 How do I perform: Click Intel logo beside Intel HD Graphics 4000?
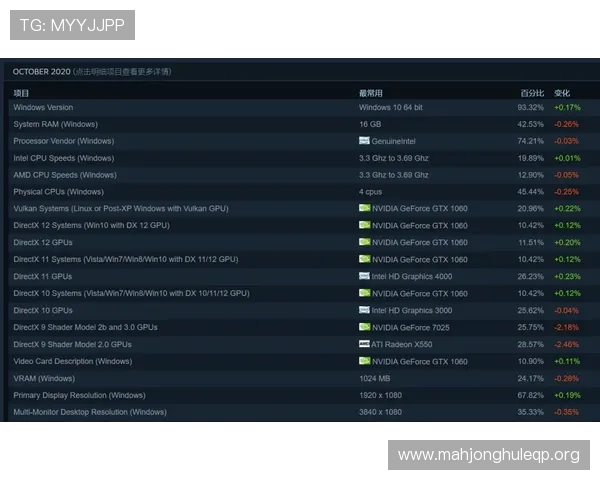pyautogui.click(x=364, y=276)
